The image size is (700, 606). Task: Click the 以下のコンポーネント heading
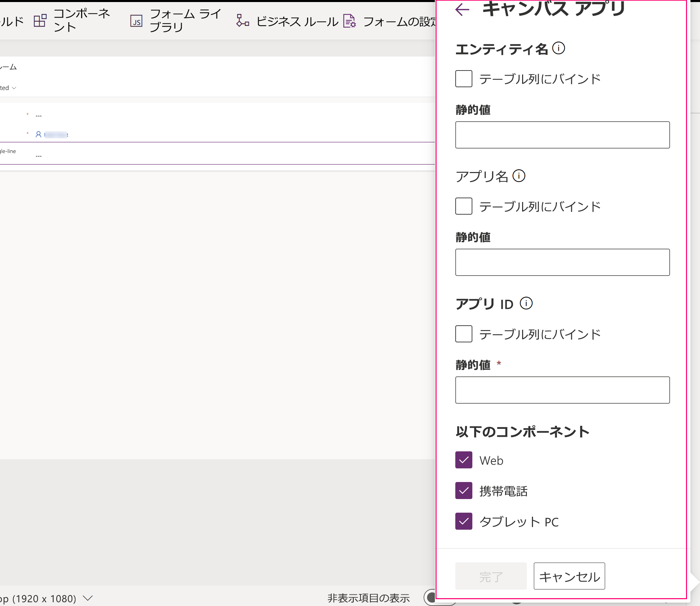(x=522, y=432)
